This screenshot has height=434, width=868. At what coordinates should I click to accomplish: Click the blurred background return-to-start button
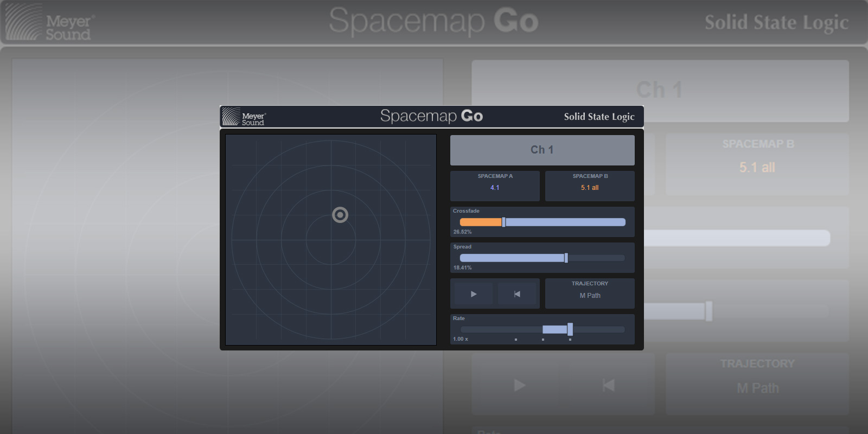[x=608, y=385]
